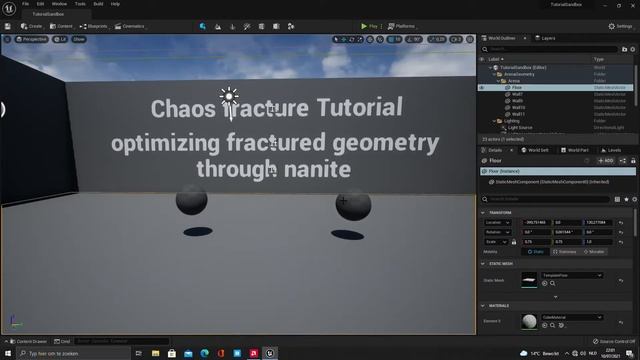Open the Content dropdown in toolbar

click(61, 26)
